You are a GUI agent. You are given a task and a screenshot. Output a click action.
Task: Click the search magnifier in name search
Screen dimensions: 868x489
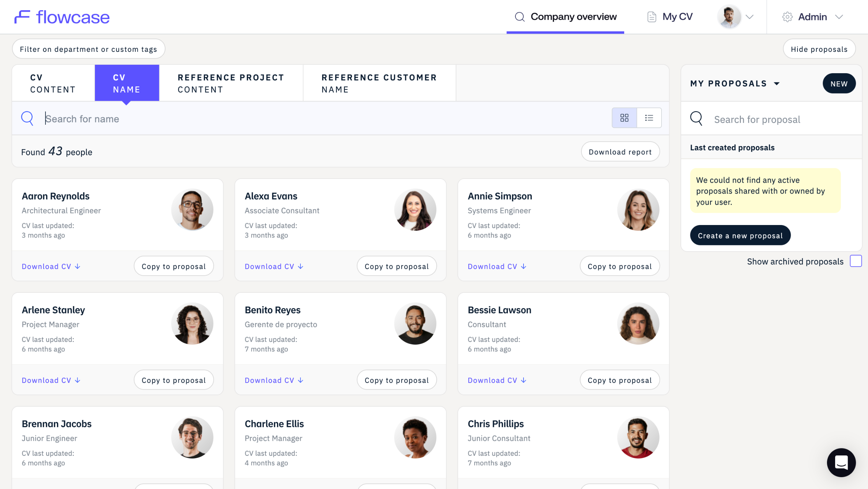point(27,119)
